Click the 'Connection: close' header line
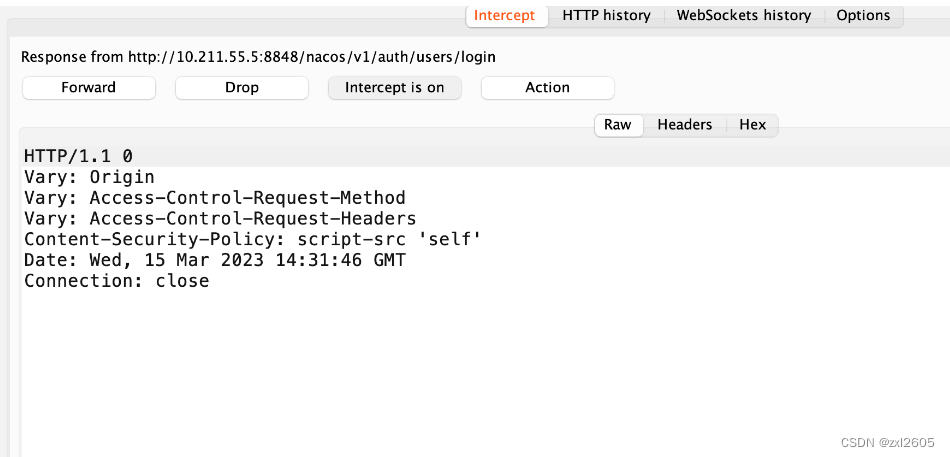The image size is (950, 457). 116,282
